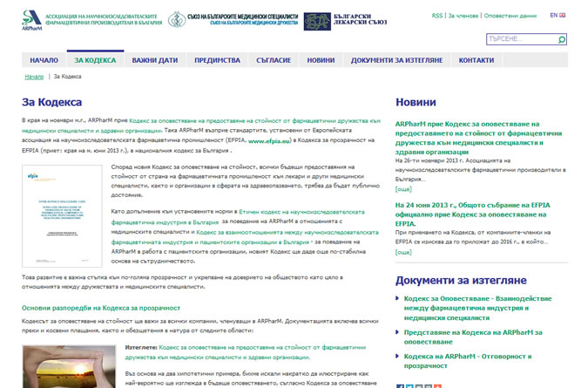This screenshot has width=588, height=388.
Task: Click the Документи за изтегляне sidebar heading
Action: click(461, 280)
